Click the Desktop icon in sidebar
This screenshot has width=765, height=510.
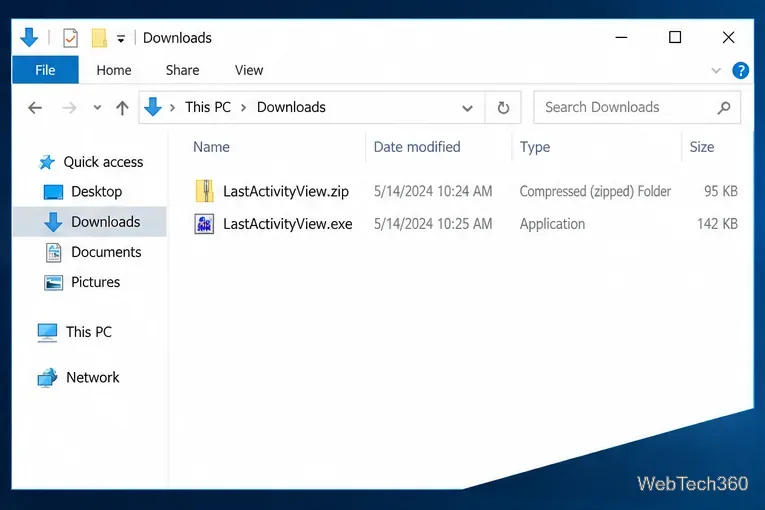pos(53,192)
